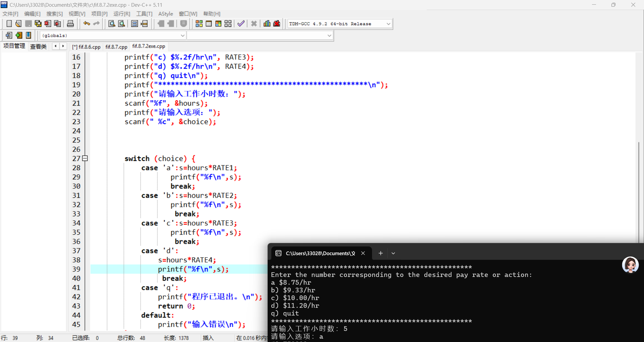This screenshot has width=644, height=342.
Task: Open the 文件[F] menu
Action: pyautogui.click(x=10, y=14)
